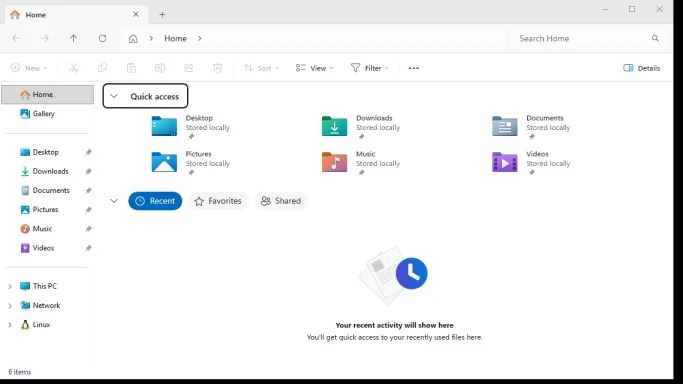683x384 pixels.
Task: Click the home icon in address bar
Action: coord(133,39)
